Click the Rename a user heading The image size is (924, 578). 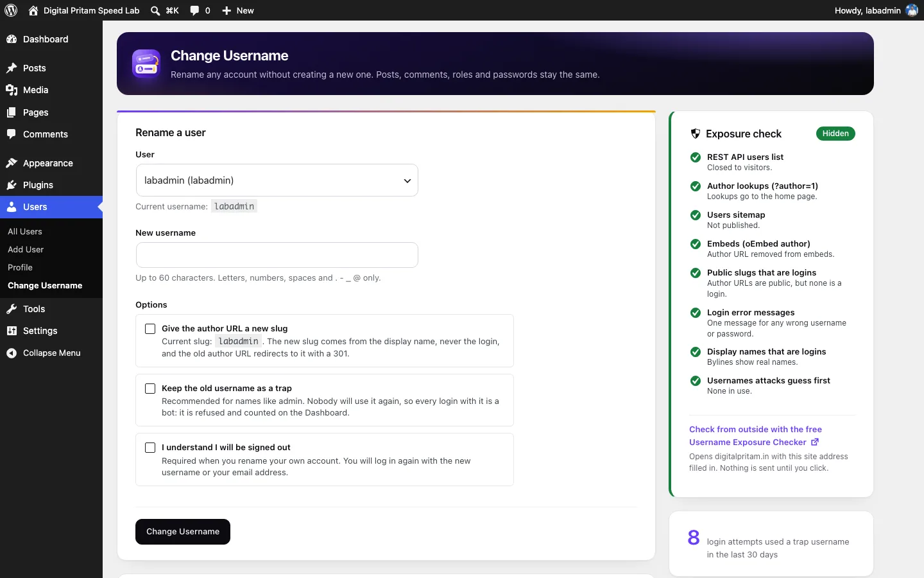click(171, 132)
